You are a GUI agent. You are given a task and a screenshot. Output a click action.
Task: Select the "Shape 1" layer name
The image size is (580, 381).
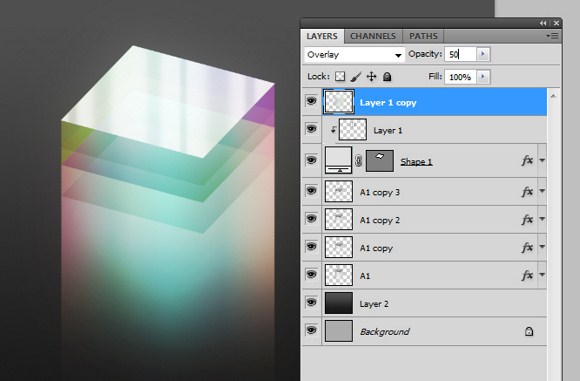416,162
